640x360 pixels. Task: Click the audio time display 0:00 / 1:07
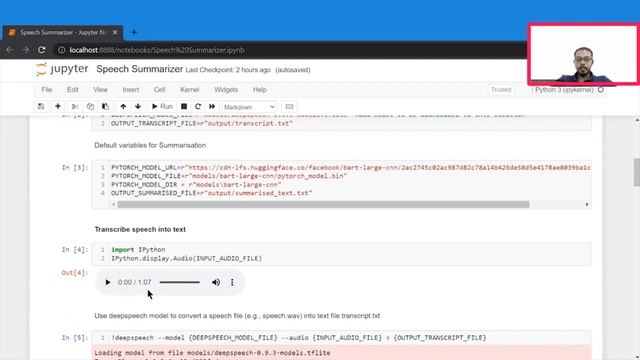(134, 282)
